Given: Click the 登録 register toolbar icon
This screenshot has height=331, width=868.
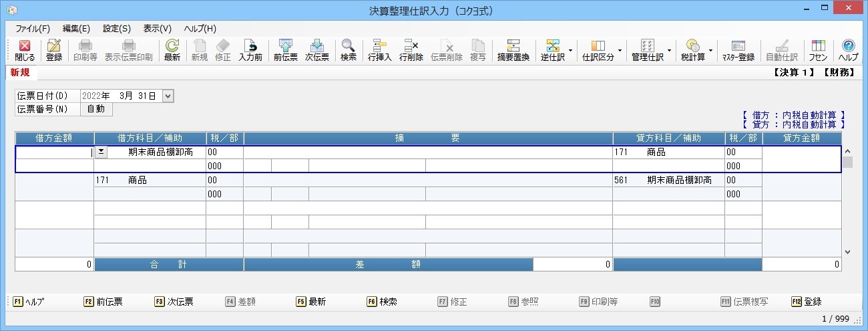Looking at the screenshot, I should pyautogui.click(x=54, y=51).
